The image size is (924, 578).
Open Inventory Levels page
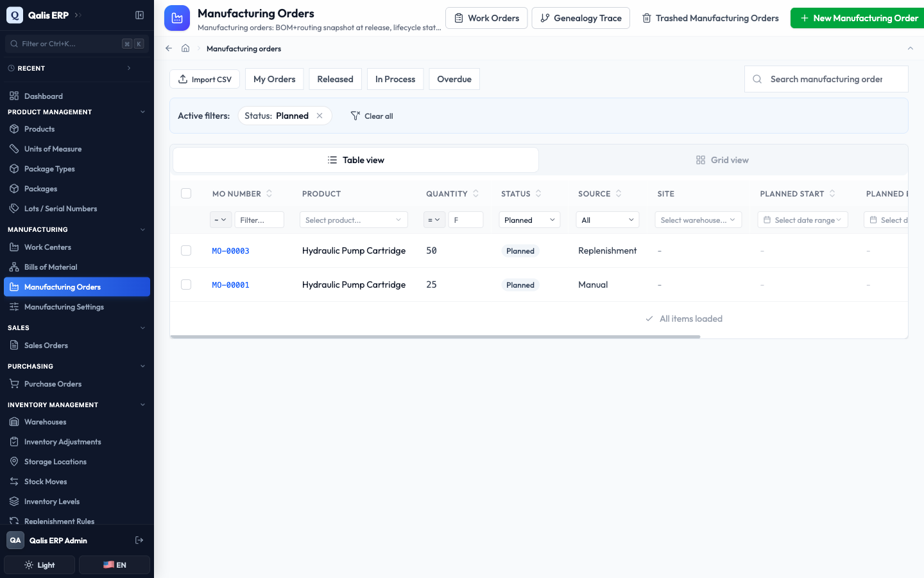point(77,502)
